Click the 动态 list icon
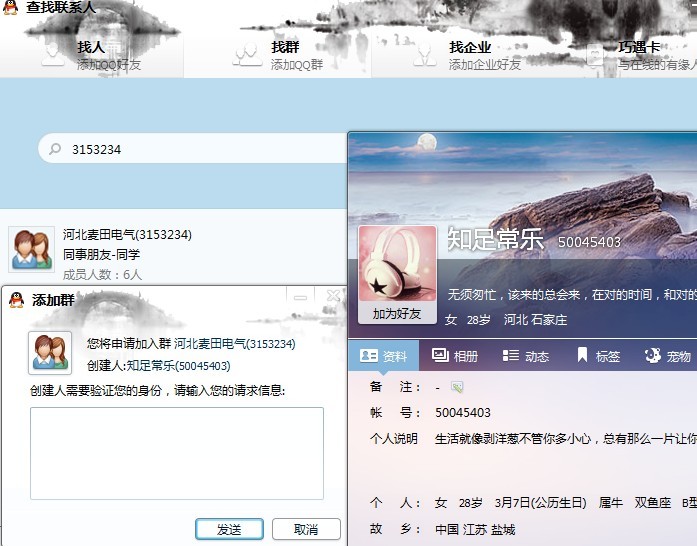The image size is (697, 546). coord(511,355)
